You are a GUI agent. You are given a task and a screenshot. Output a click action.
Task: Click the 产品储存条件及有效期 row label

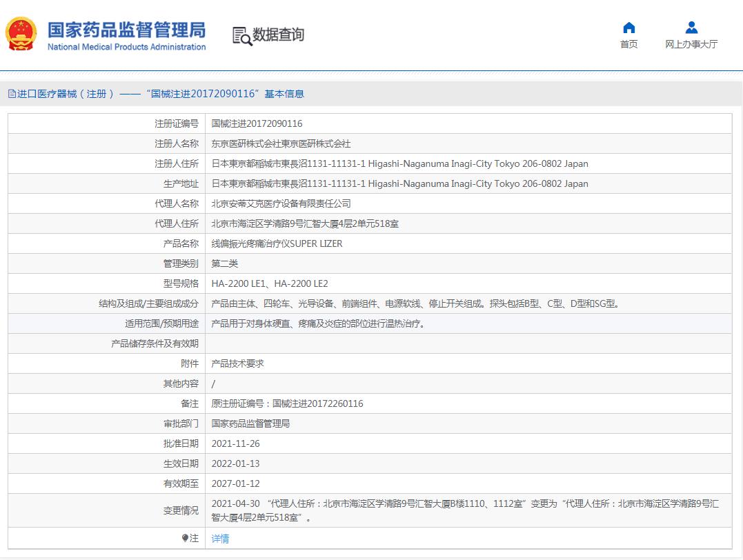point(155,343)
